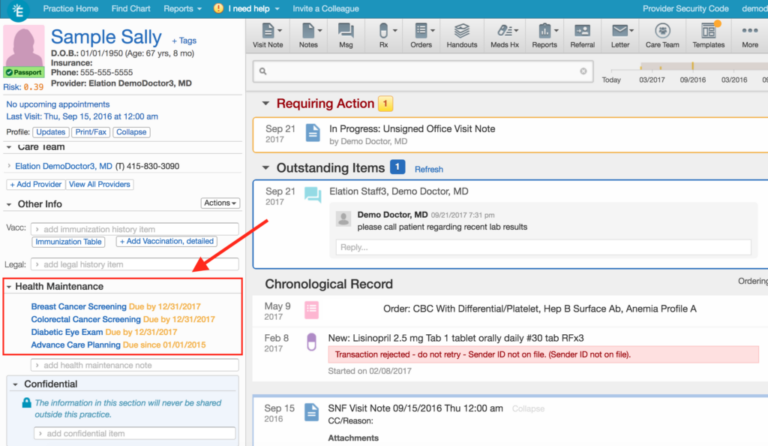768x446 pixels.
Task: Open the Orders tool
Action: (x=421, y=35)
